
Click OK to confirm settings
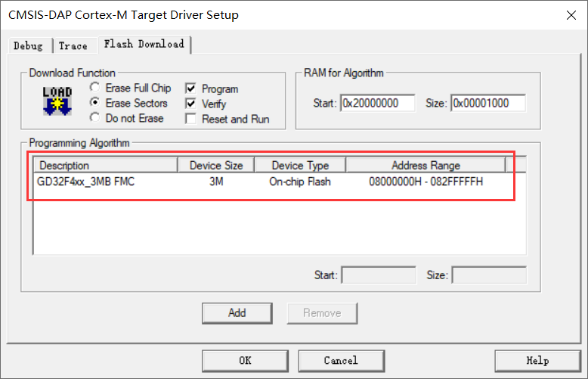[x=245, y=360]
